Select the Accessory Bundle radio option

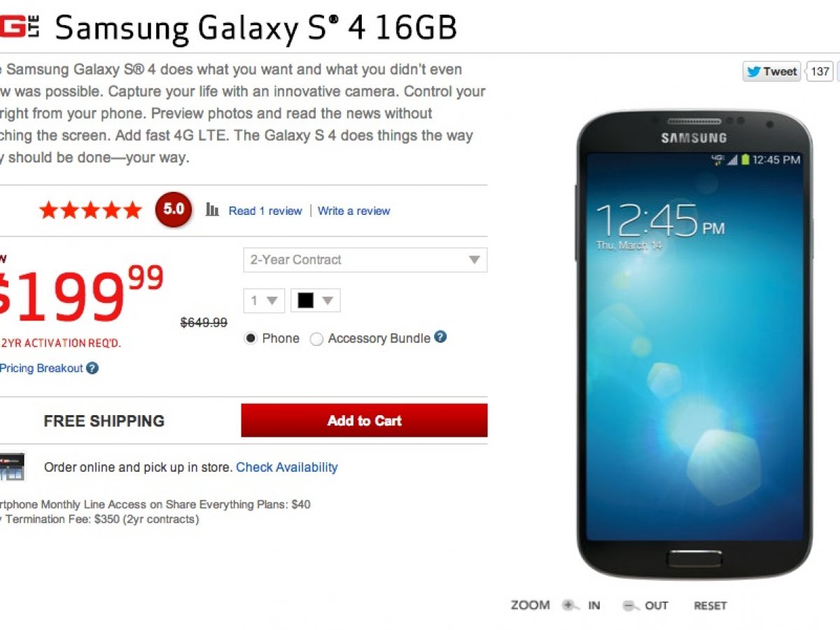click(316, 339)
